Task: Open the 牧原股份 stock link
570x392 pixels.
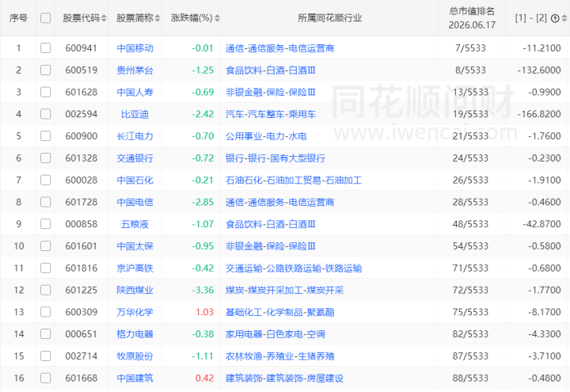Action: 135,356
